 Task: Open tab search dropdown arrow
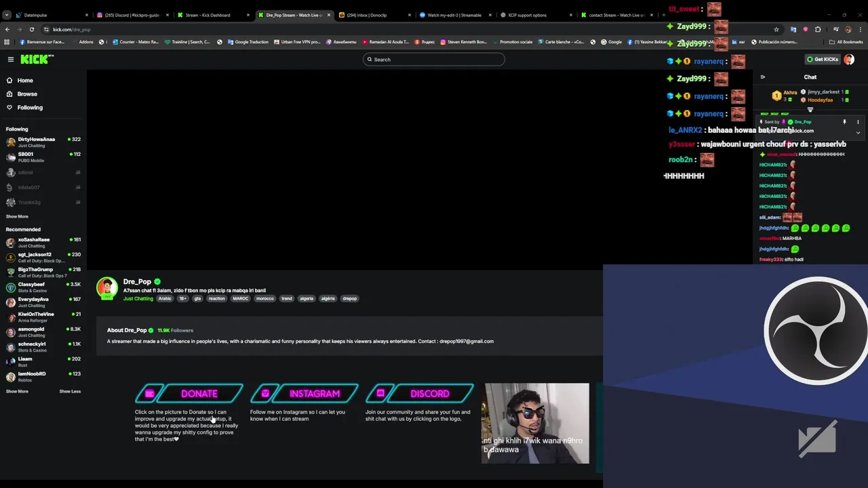(7, 15)
